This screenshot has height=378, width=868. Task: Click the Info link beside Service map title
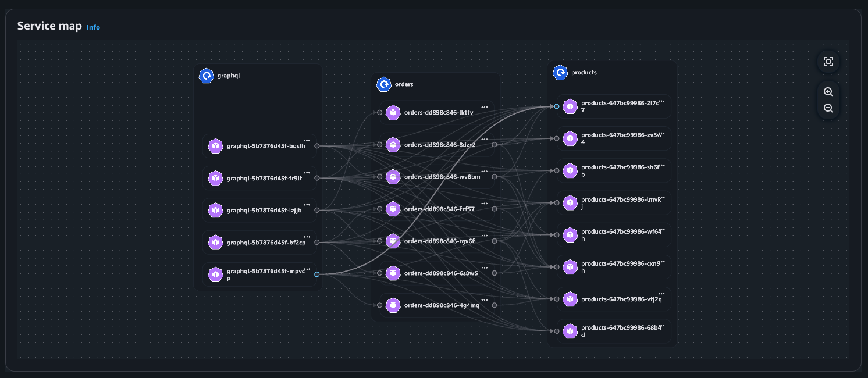click(x=93, y=27)
